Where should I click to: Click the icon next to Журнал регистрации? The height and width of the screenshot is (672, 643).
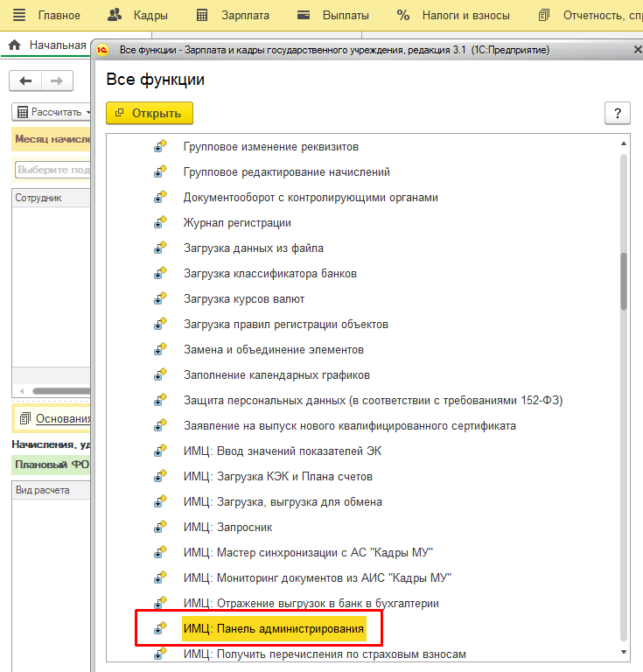160,223
